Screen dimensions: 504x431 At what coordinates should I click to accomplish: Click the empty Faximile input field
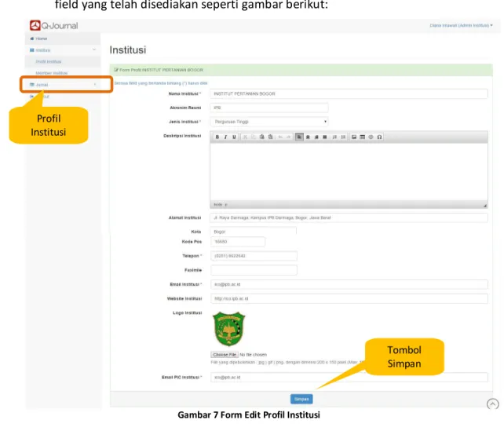(254, 270)
